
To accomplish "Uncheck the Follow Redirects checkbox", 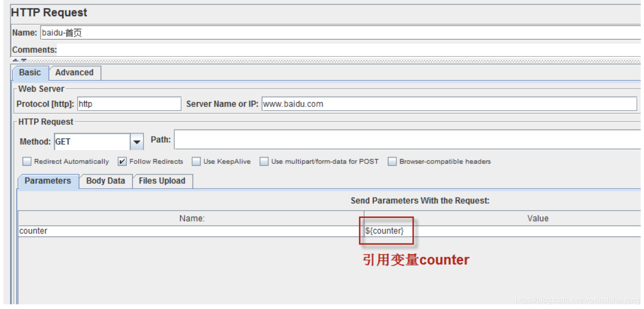I will [x=122, y=162].
